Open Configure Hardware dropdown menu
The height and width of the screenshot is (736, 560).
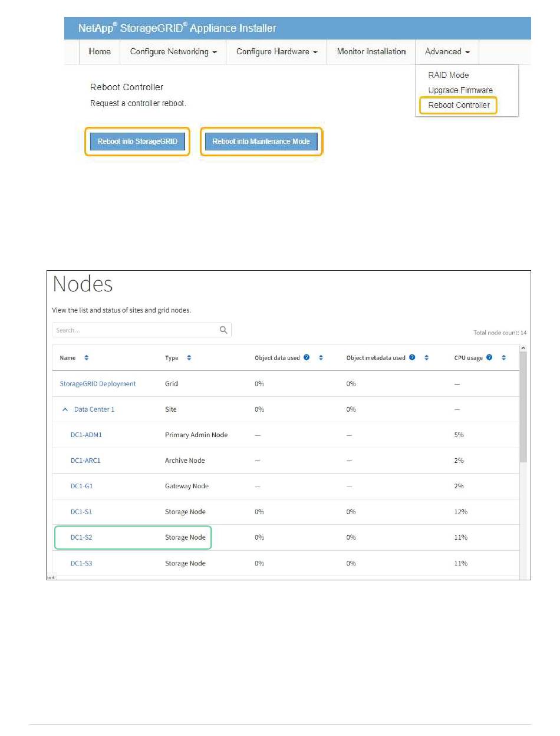click(x=277, y=52)
